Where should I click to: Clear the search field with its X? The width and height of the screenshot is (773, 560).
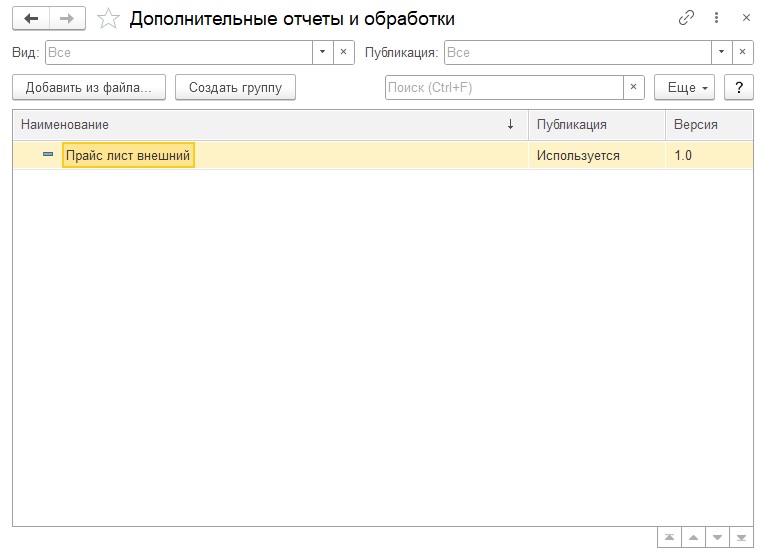point(633,87)
